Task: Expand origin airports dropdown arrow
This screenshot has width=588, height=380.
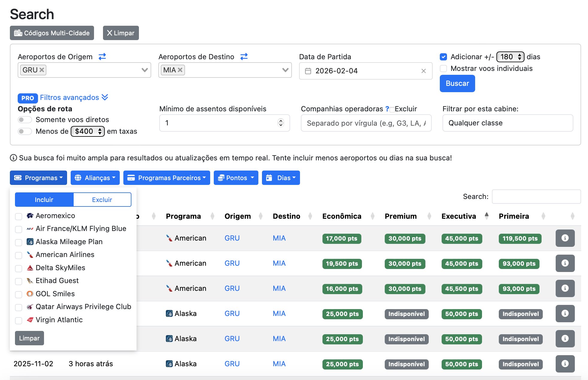Action: pyautogui.click(x=145, y=70)
